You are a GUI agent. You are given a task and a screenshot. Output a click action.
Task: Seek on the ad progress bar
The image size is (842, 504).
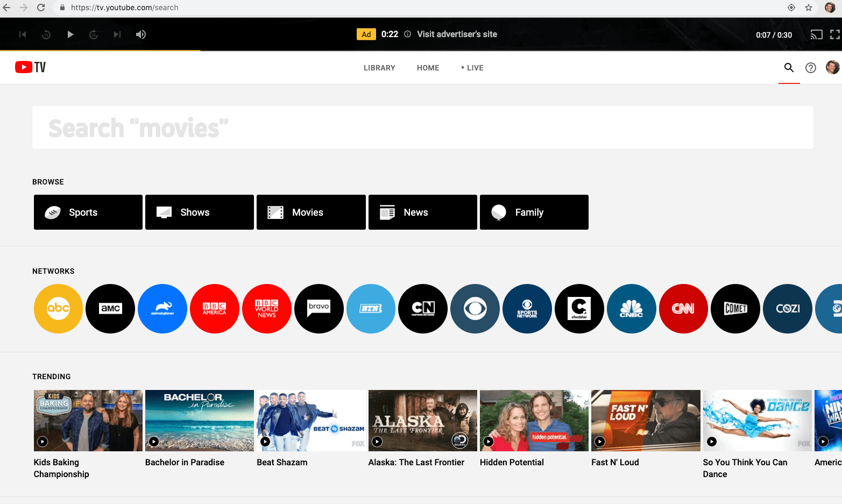point(421,51)
